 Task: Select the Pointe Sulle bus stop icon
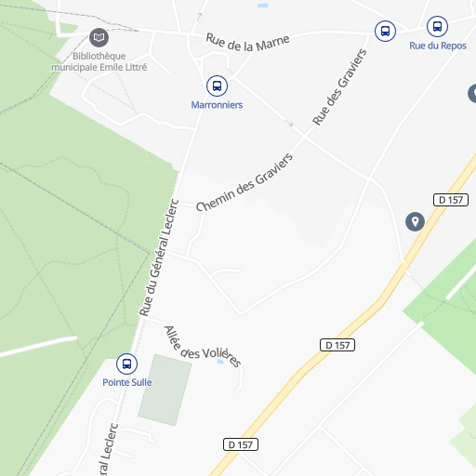pos(126,364)
